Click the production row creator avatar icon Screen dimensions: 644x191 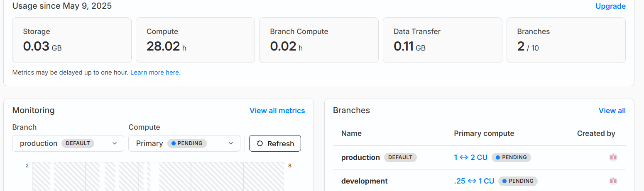pos(613,157)
